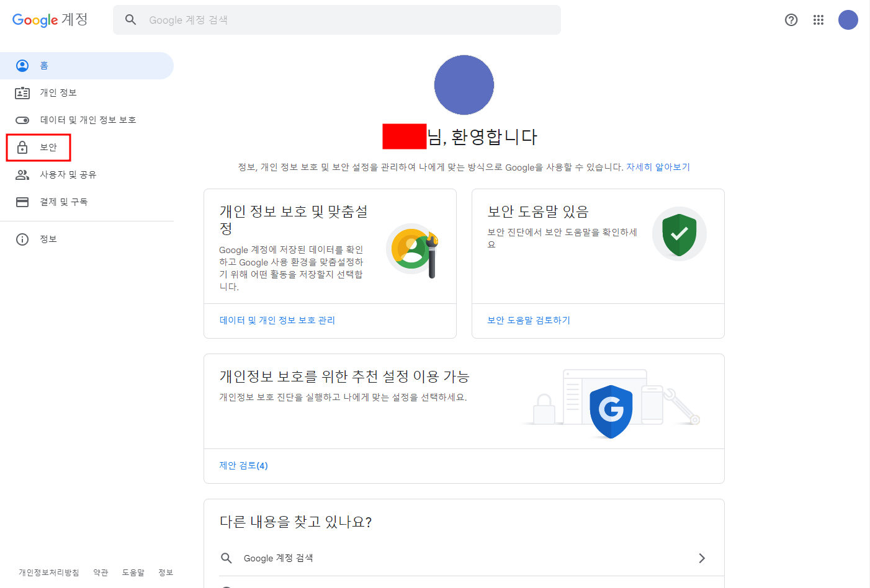This screenshot has width=870, height=588.
Task: Open 개인정보처리방침 footer link
Action: pos(49,572)
